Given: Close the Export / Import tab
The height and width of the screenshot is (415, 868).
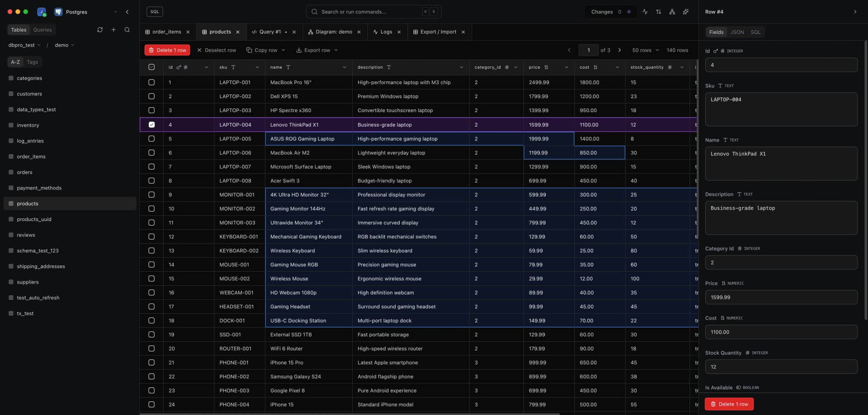Looking at the screenshot, I should pyautogui.click(x=463, y=32).
